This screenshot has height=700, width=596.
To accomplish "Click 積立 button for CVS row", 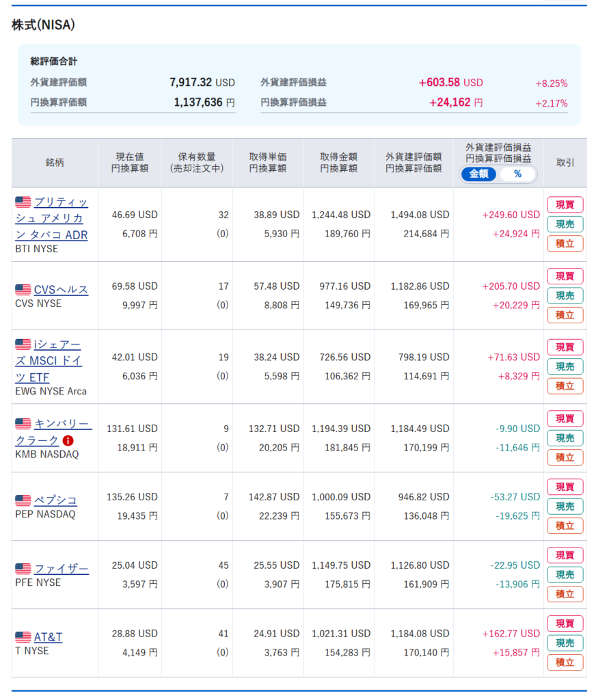I will pos(565,315).
